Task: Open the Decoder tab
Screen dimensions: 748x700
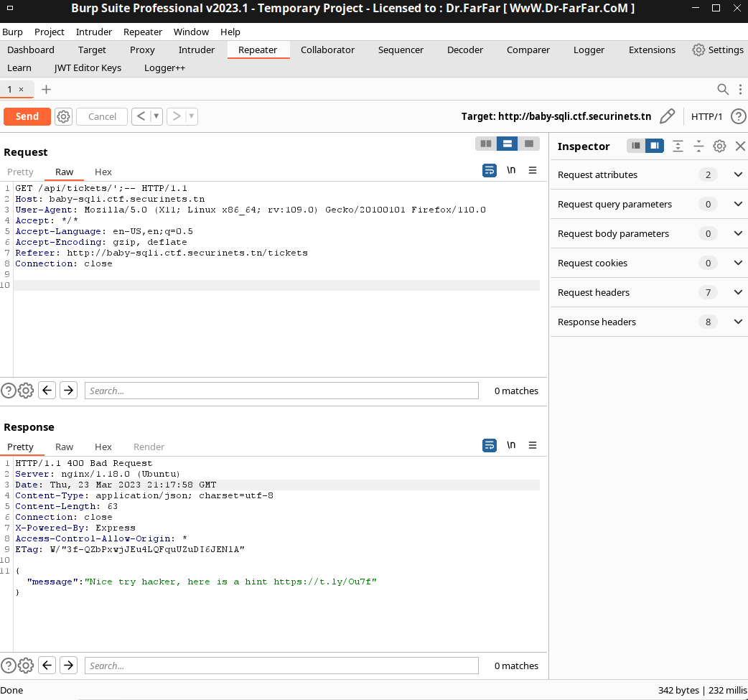Action: (x=464, y=50)
